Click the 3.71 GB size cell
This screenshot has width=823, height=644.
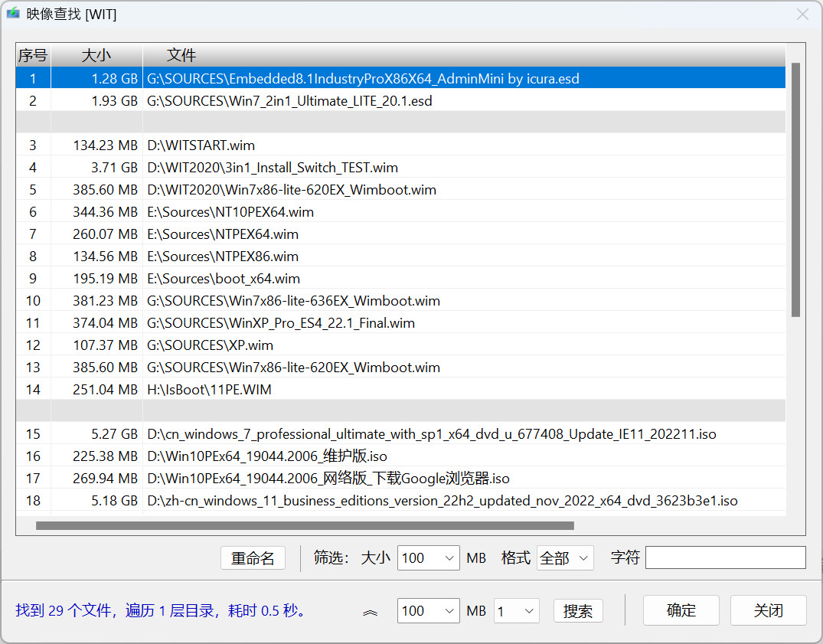[x=96, y=168]
